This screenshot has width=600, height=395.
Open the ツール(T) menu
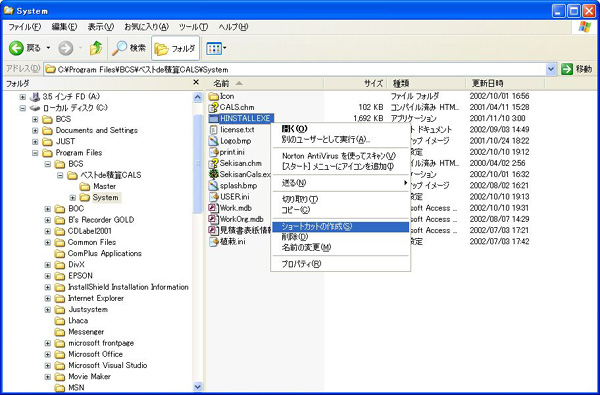tap(193, 27)
